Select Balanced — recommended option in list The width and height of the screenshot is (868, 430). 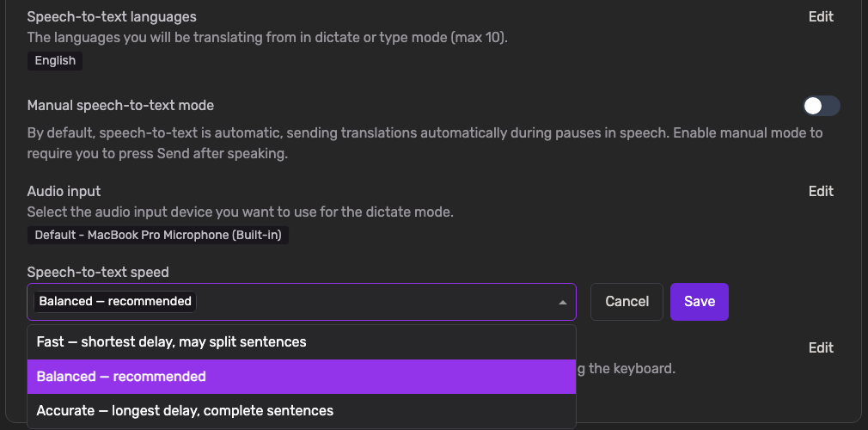click(302, 377)
